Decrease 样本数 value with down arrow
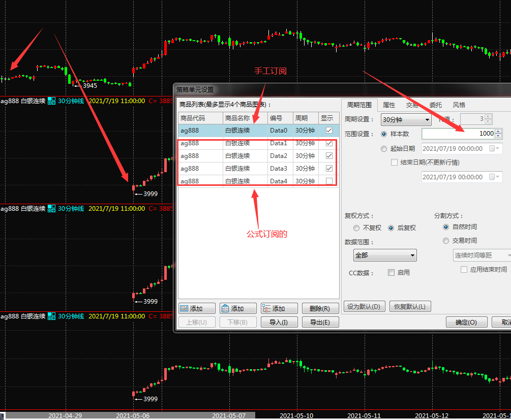 coord(498,136)
